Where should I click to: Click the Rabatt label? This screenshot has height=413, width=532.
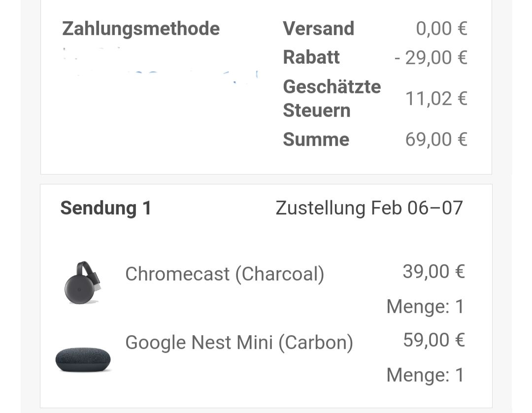[x=311, y=57]
